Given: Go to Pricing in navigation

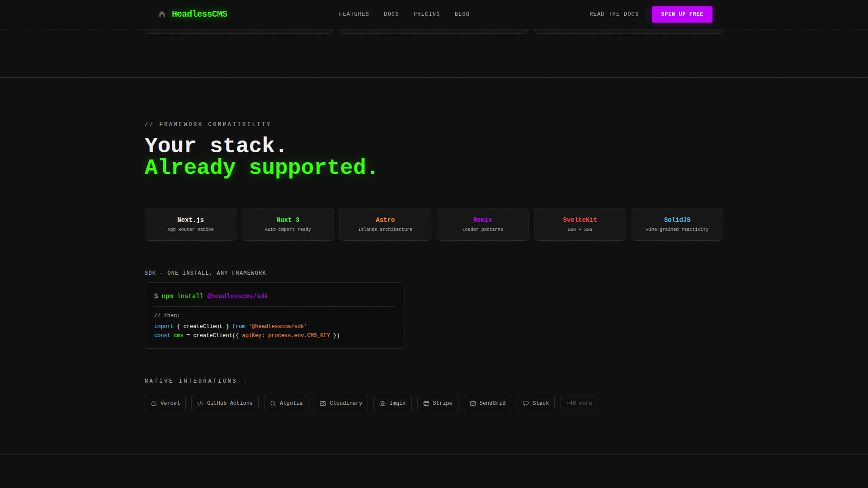Looking at the screenshot, I should pyautogui.click(x=427, y=14).
